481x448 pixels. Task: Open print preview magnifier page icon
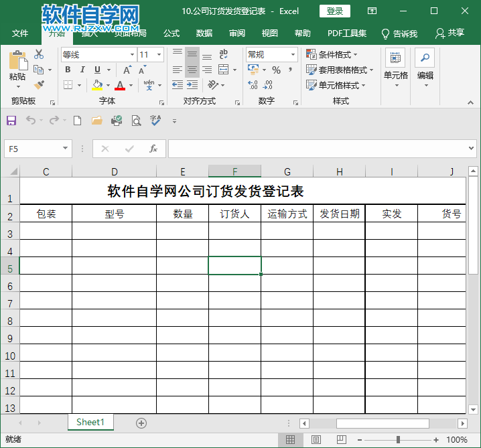(136, 121)
